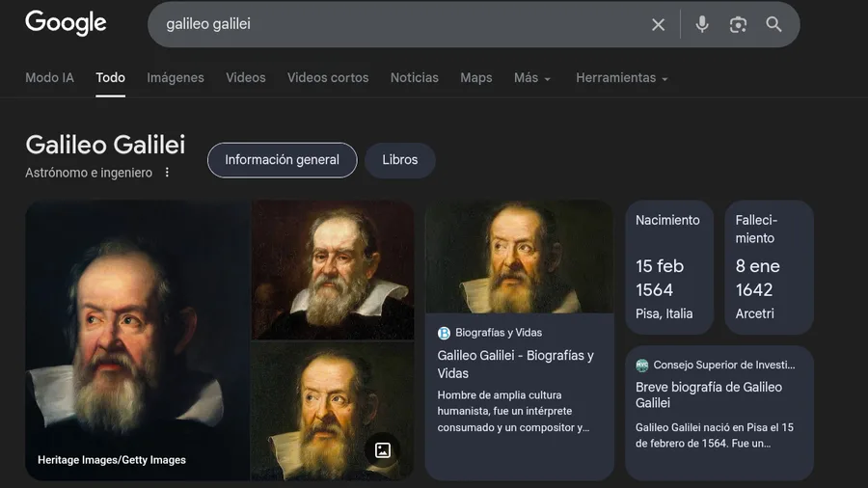Go to the Videos cortos tab

[328, 78]
